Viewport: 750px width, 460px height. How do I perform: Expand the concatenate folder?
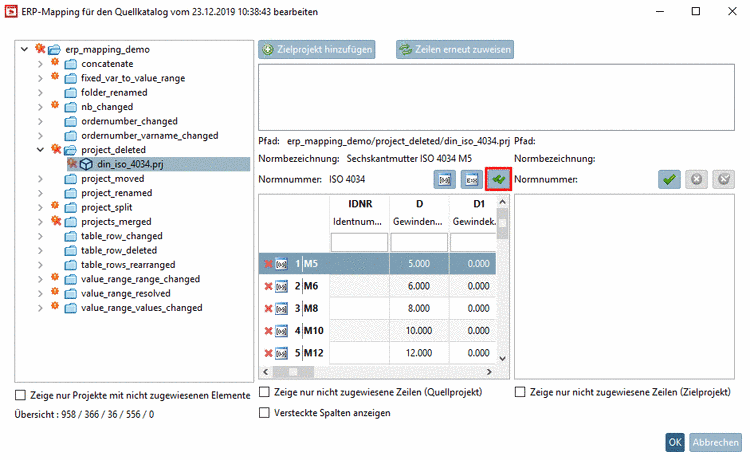pyautogui.click(x=40, y=64)
